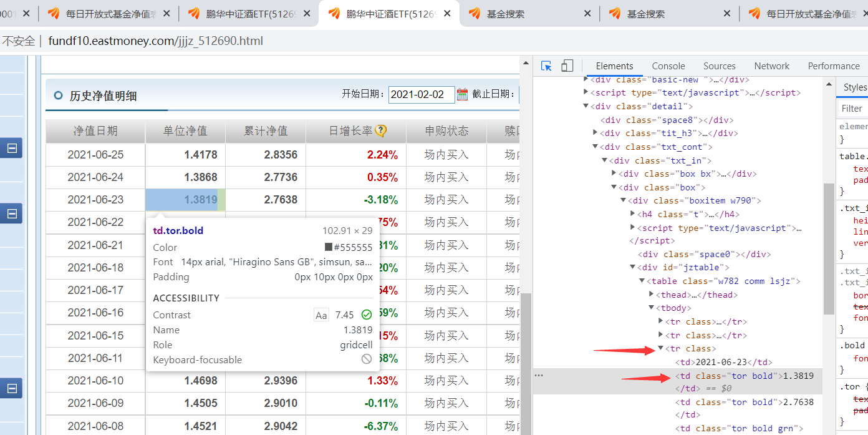The height and width of the screenshot is (435, 868).
Task: Expand the div class basic-new node
Action: pyautogui.click(x=586, y=79)
